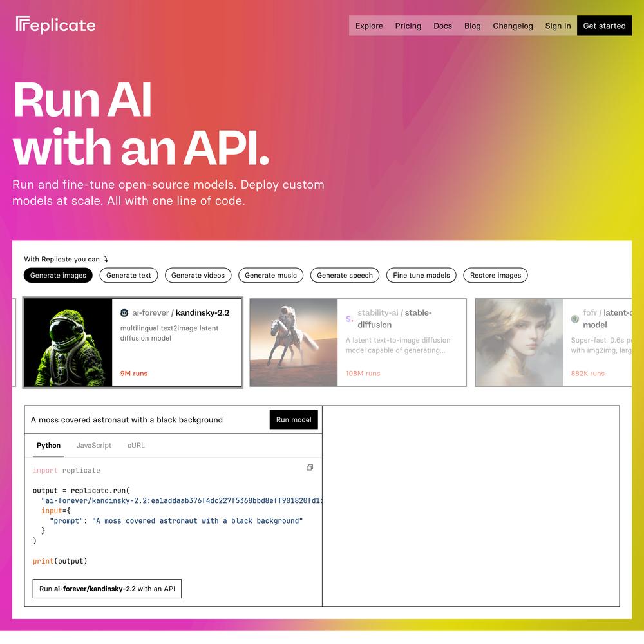Image resolution: width=644 pixels, height=644 pixels.
Task: Click Sign in
Action: [x=558, y=26]
